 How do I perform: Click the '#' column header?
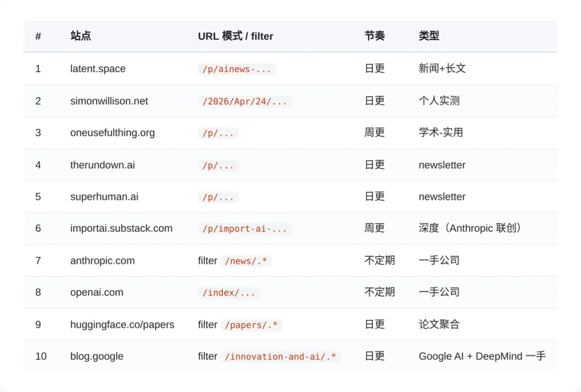coord(38,37)
